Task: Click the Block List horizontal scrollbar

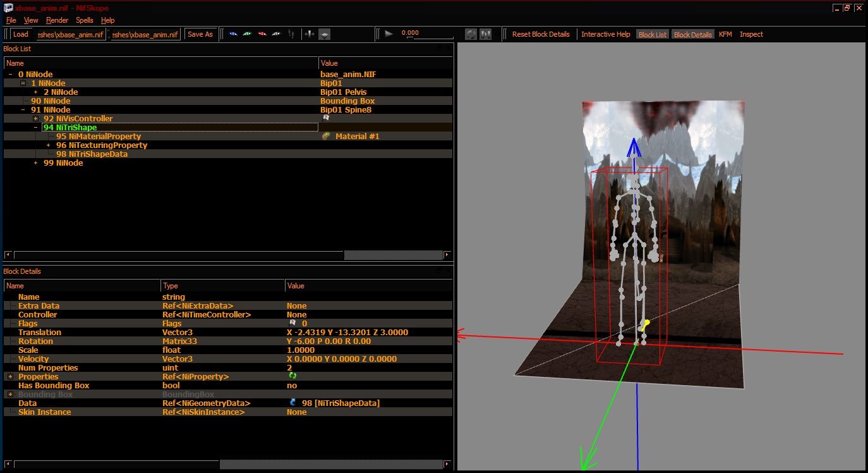Action: [229, 255]
